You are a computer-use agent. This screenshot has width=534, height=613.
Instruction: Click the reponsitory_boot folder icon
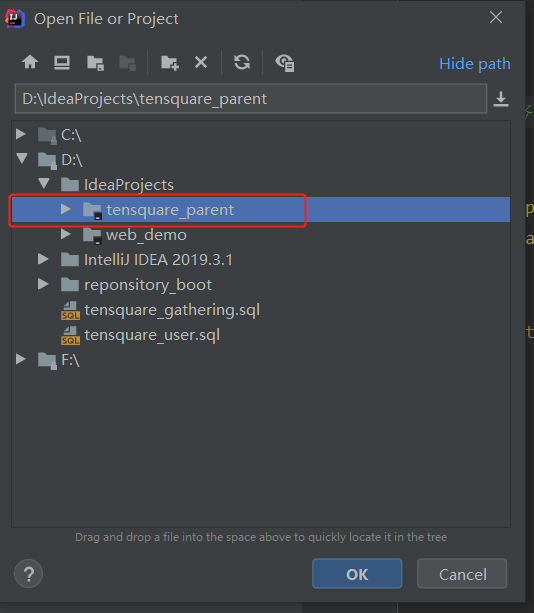coord(70,284)
